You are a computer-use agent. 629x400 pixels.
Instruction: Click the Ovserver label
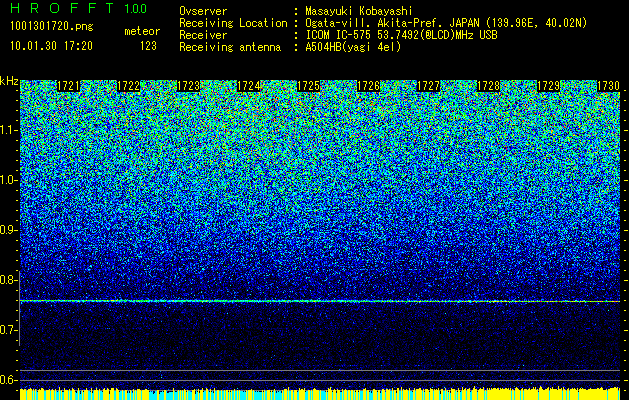coord(203,11)
